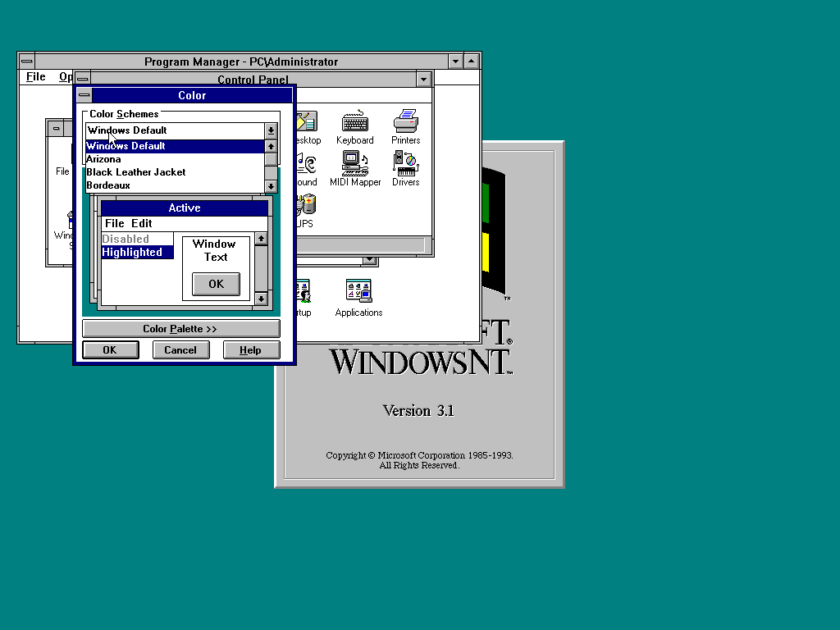Choose the Arizona color scheme
This screenshot has width=840, height=630.
pos(176,159)
